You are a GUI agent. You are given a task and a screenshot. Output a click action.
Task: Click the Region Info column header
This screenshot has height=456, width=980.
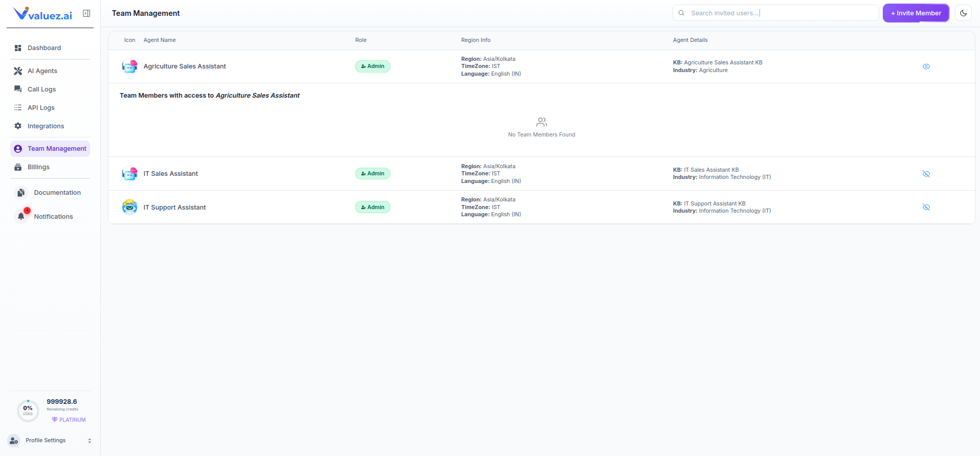tap(475, 40)
